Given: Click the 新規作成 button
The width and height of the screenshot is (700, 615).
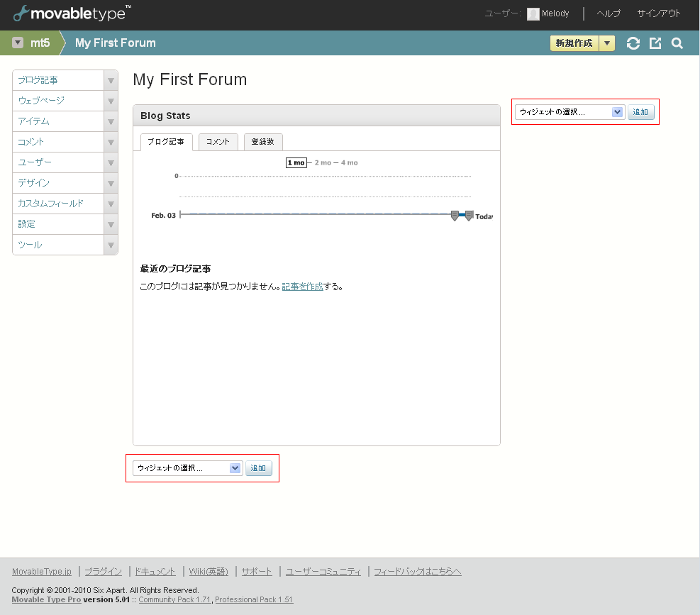Looking at the screenshot, I should [x=574, y=43].
